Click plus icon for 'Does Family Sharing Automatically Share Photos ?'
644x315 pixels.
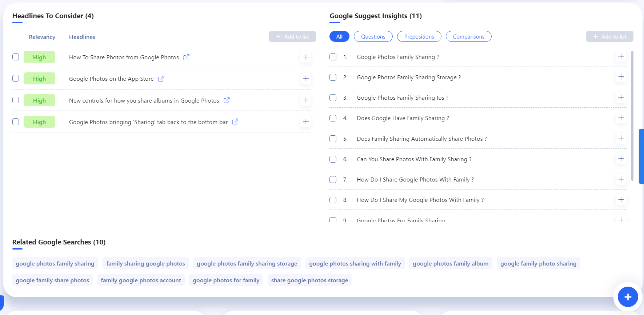[621, 138]
